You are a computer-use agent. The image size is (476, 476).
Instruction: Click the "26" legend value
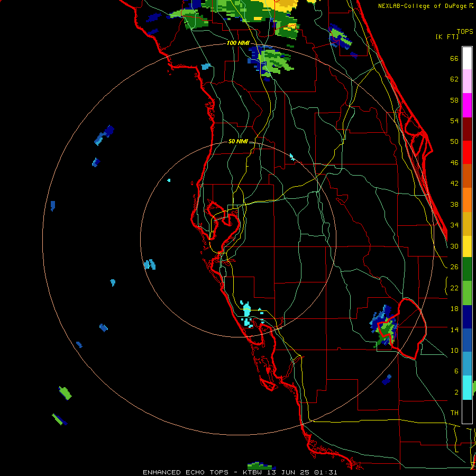[x=454, y=267]
